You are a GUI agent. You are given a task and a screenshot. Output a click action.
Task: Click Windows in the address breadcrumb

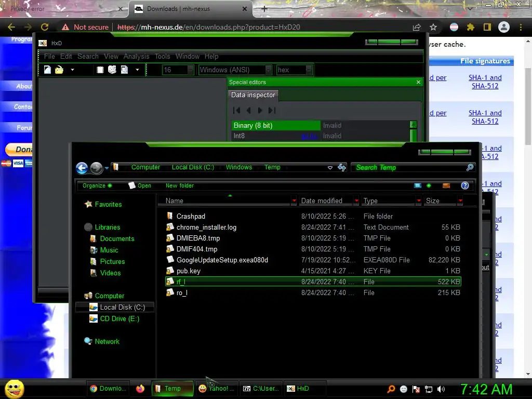click(239, 167)
